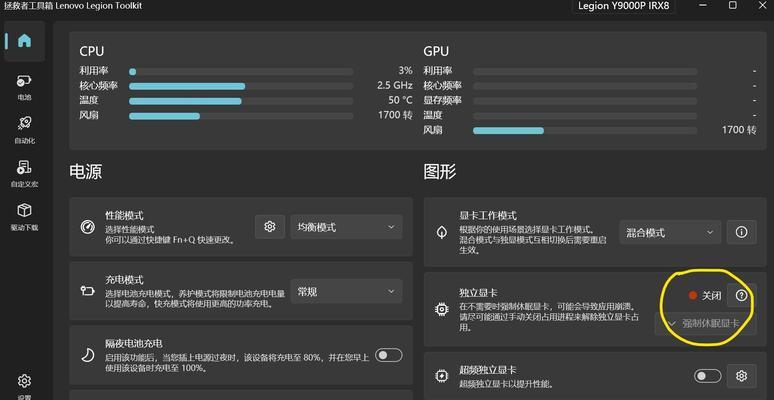Click the GPU 显存频率 label
This screenshot has width=774, height=400.
tap(442, 100)
